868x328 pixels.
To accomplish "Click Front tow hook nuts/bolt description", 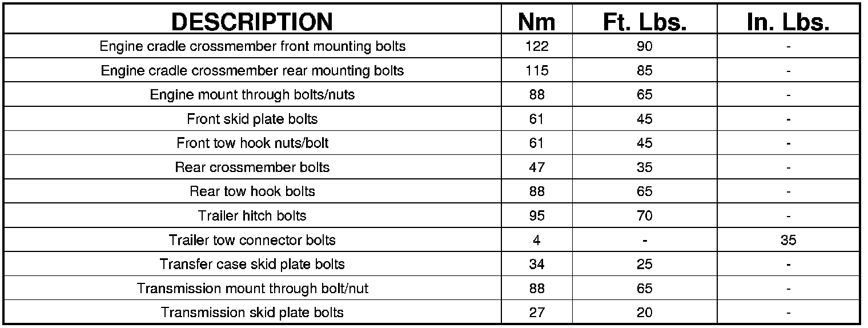I will tap(252, 143).
